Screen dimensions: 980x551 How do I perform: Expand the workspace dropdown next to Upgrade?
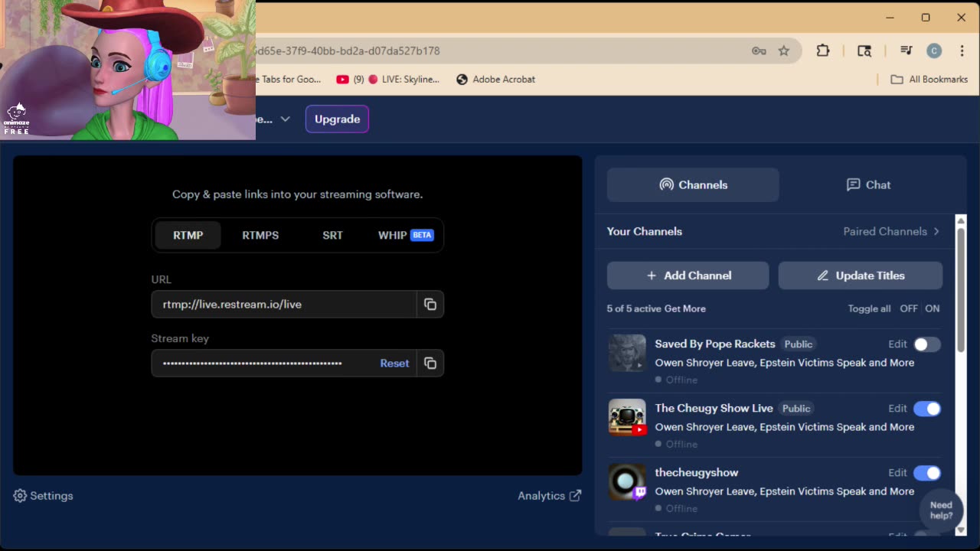pyautogui.click(x=285, y=119)
